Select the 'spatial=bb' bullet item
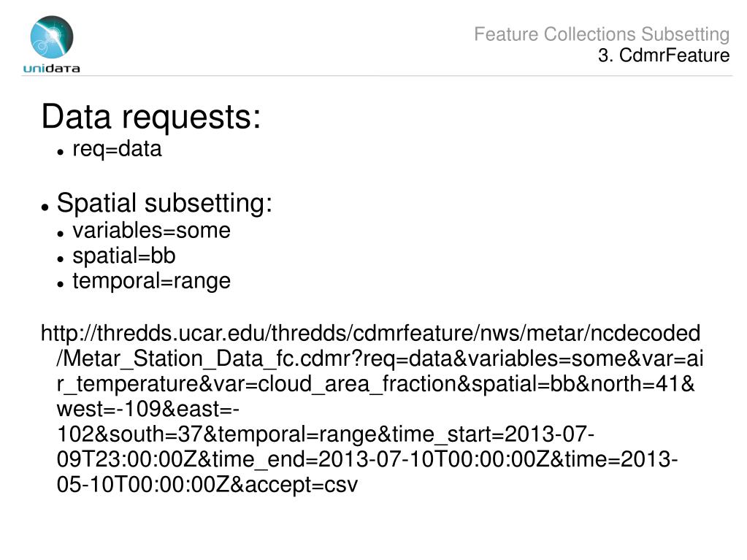The image size is (747, 560). tap(124, 256)
